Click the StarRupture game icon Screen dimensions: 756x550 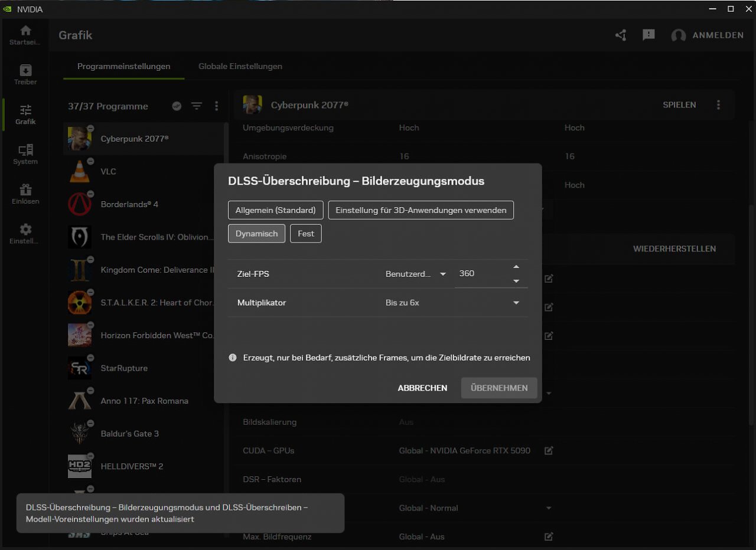click(x=79, y=368)
